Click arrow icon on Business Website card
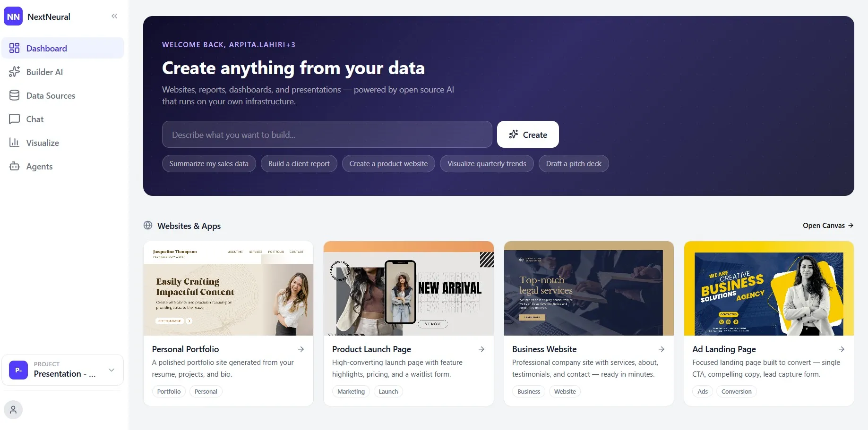Image resolution: width=868 pixels, height=430 pixels. coord(662,349)
